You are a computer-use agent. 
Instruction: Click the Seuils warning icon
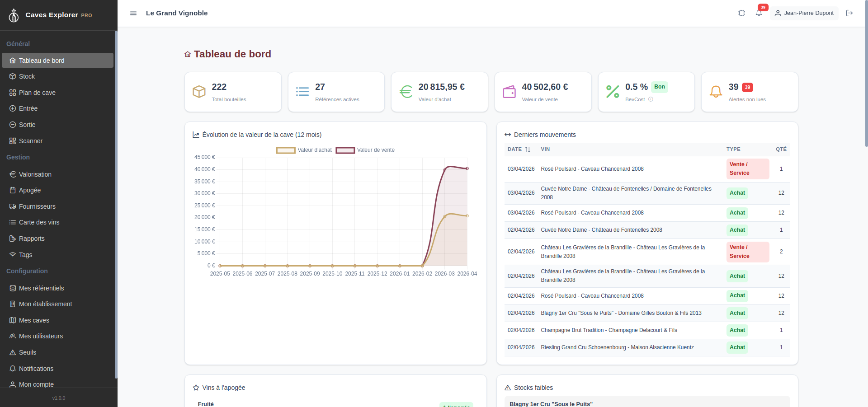coord(13,352)
